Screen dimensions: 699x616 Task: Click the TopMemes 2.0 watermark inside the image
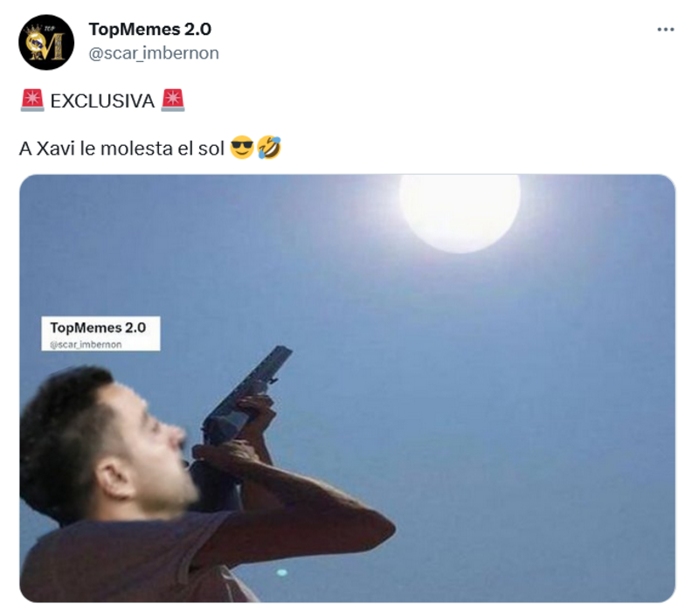click(98, 328)
